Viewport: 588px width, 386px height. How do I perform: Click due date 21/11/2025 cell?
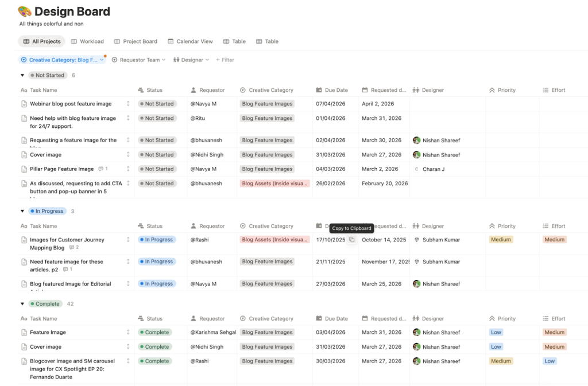pos(331,262)
